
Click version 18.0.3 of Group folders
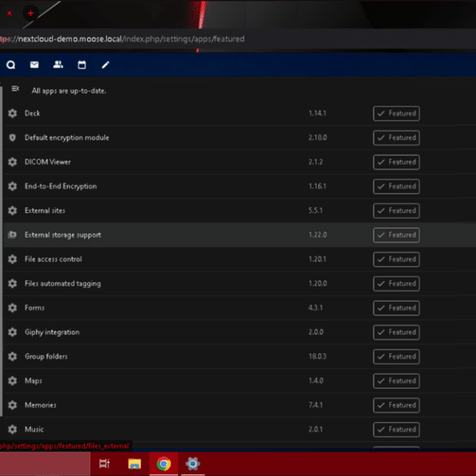tap(317, 356)
